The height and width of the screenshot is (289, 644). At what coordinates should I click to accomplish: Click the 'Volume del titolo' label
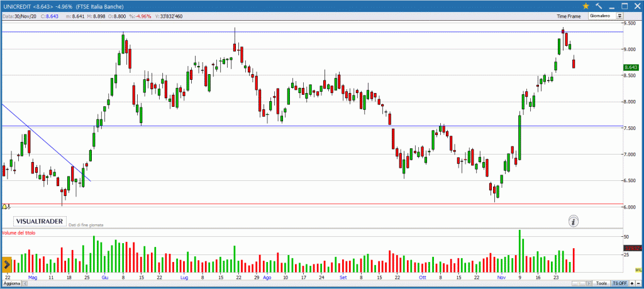coord(18,232)
